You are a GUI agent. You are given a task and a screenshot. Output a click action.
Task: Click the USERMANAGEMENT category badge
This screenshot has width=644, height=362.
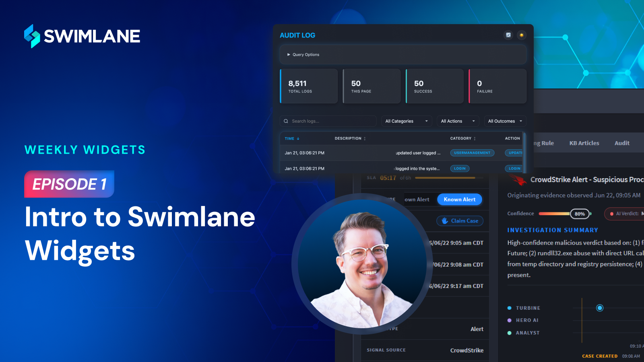tap(472, 153)
